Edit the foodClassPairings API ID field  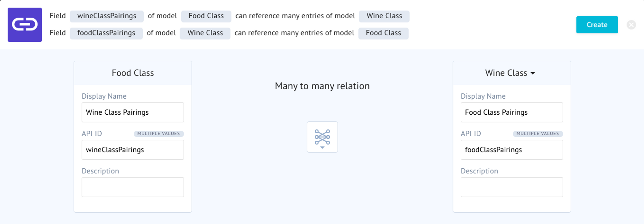pyautogui.click(x=512, y=150)
